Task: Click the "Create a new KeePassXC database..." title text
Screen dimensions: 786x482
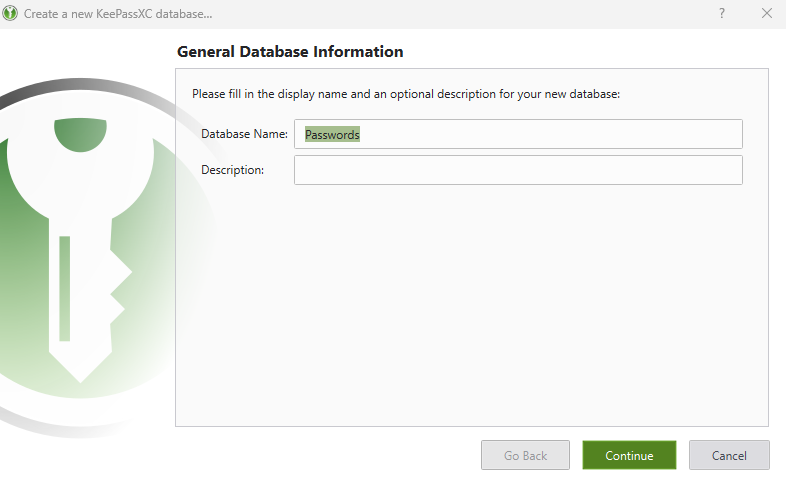Action: tap(118, 14)
